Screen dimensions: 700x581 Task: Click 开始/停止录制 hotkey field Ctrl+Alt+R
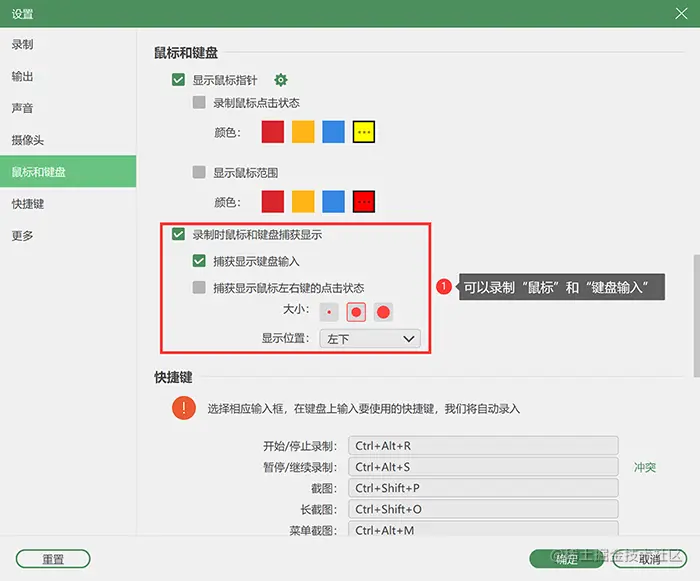483,445
